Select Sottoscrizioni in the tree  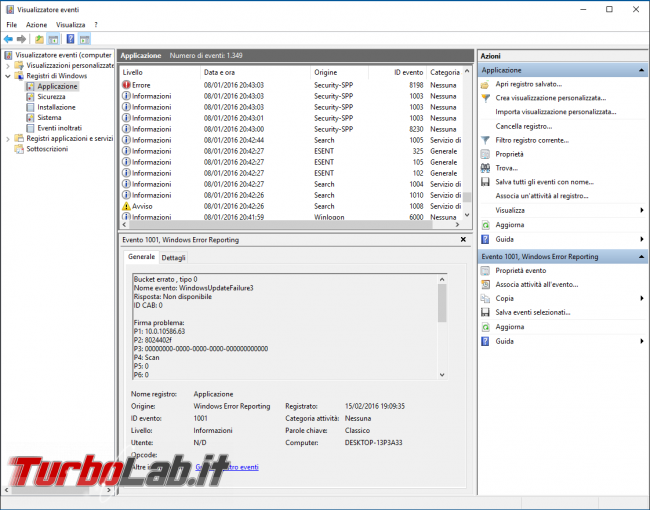47,149
